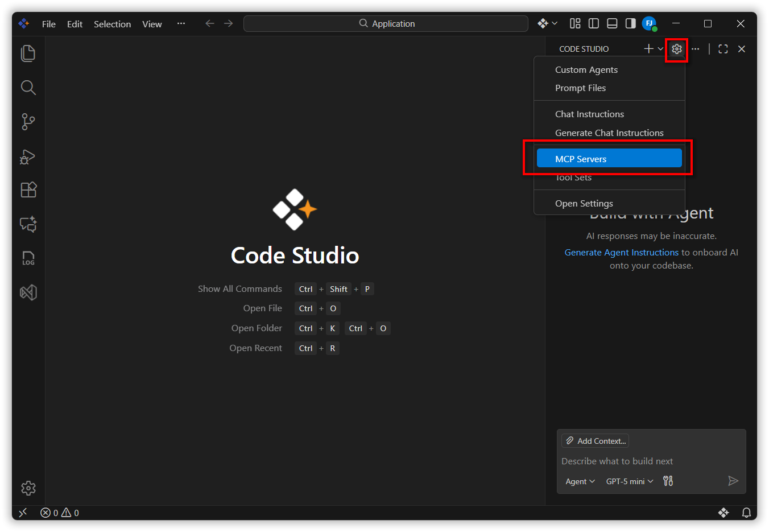Open the Chat sessions icon in sidebar

[28, 224]
